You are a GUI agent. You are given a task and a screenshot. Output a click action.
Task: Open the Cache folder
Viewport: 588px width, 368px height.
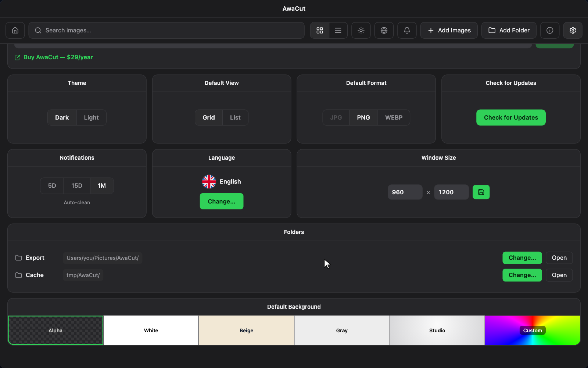click(559, 275)
